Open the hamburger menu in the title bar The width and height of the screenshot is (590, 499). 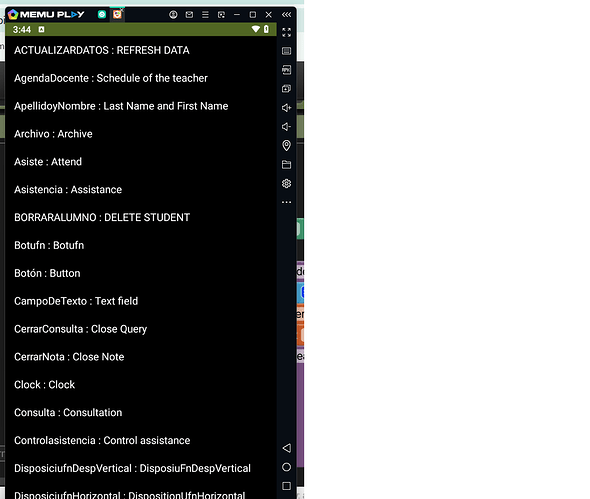205,15
